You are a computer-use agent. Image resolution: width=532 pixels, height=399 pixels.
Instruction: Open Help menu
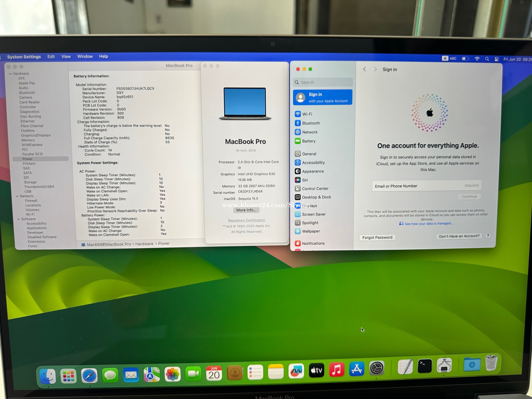click(104, 56)
